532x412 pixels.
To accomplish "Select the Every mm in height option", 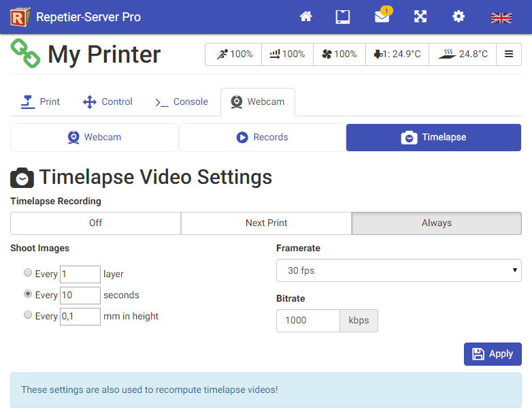I will point(28,315).
